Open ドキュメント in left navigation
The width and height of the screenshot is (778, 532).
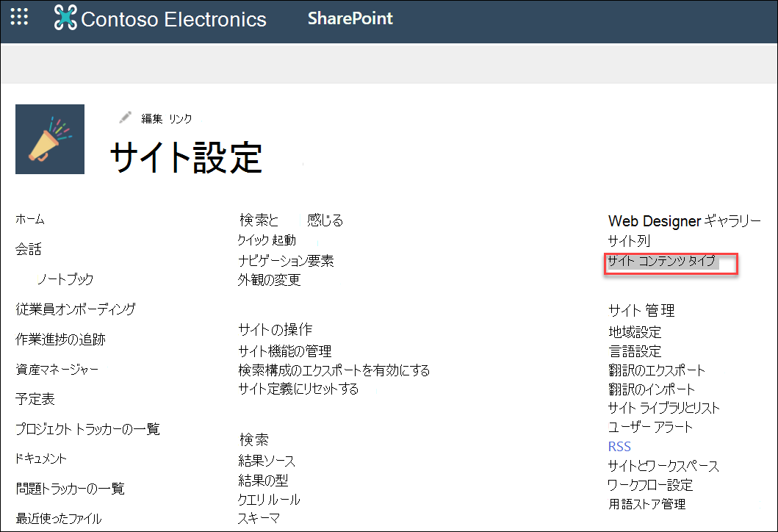click(x=40, y=459)
